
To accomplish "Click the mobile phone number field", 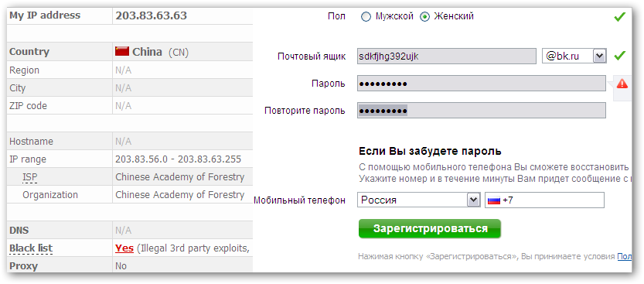I will 544,200.
